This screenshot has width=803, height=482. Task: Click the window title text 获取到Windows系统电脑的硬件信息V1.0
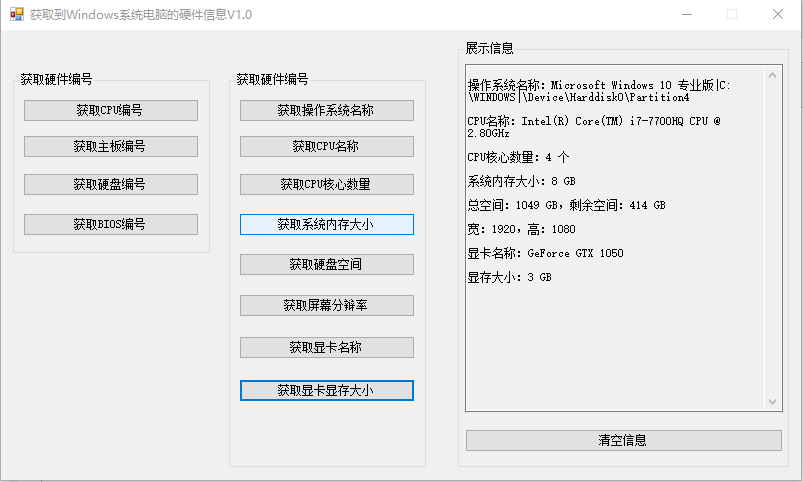pyautogui.click(x=141, y=14)
